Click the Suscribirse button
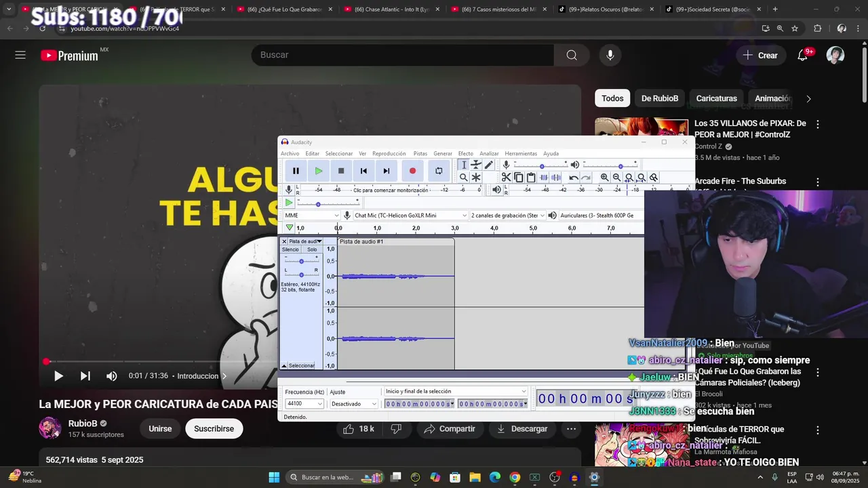This screenshot has height=488, width=868. [x=214, y=428]
